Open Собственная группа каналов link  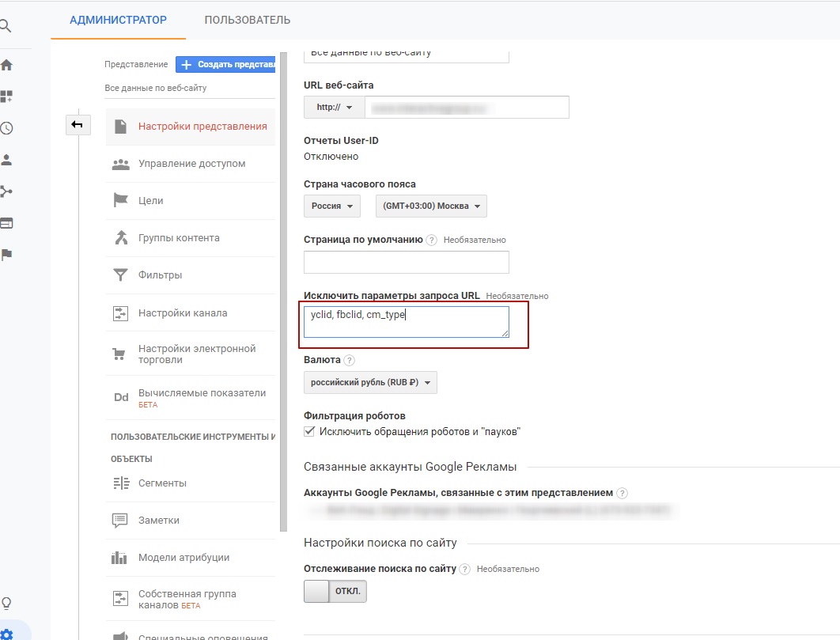coord(187,600)
